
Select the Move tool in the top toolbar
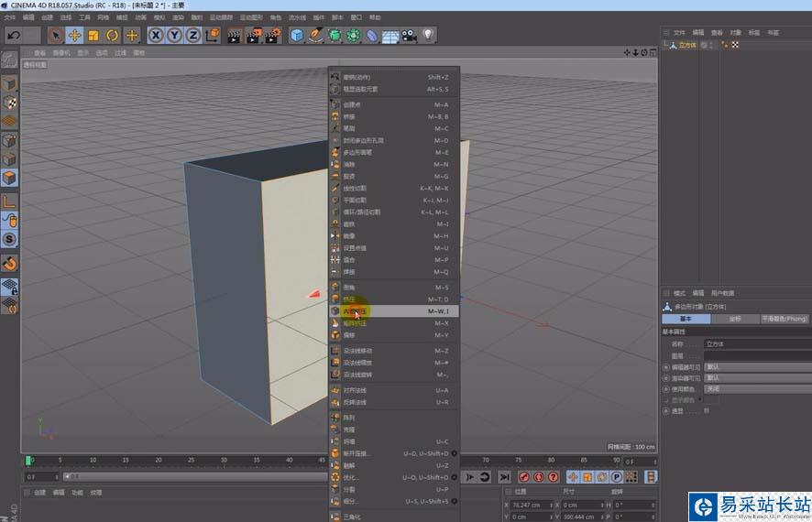[74, 36]
